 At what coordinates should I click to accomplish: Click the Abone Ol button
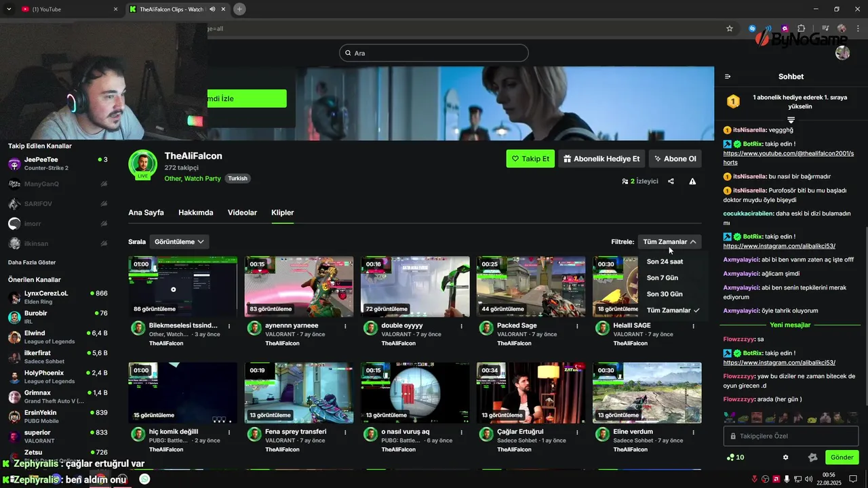[675, 159]
